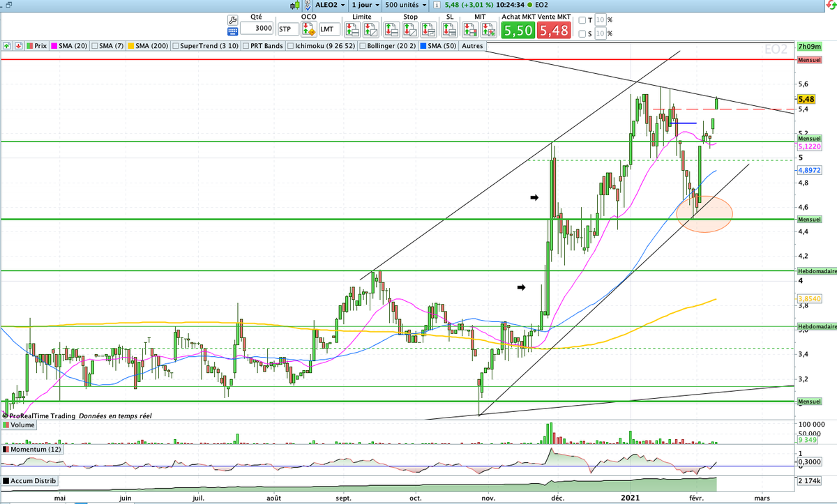Screen dimensions: 837x504
Task: Click the second MIT order icon
Action: (489, 30)
